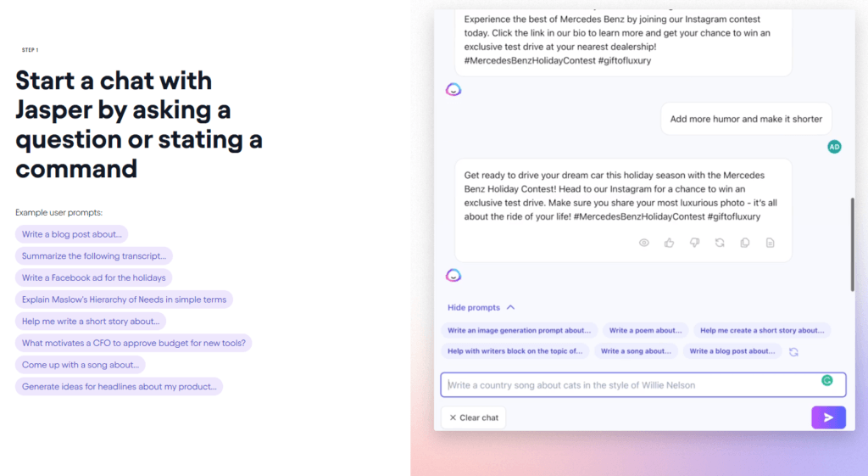
Task: Copy the response to clipboard
Action: (745, 243)
